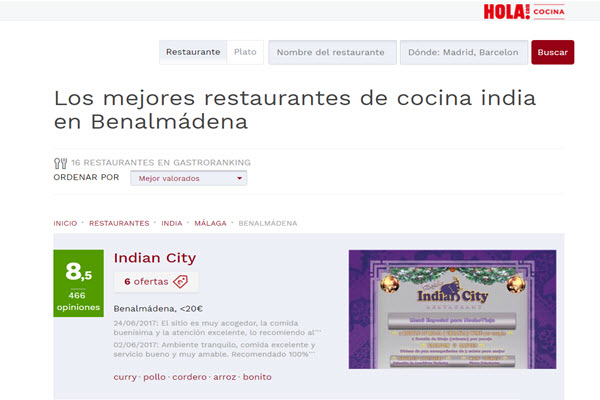Go to INDIA breadcrumb
Screen dimensions: 600x400
[x=171, y=223]
